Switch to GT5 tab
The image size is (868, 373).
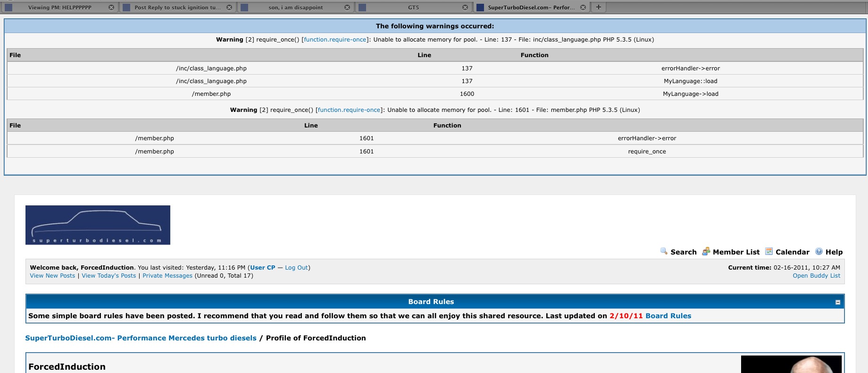click(x=413, y=8)
